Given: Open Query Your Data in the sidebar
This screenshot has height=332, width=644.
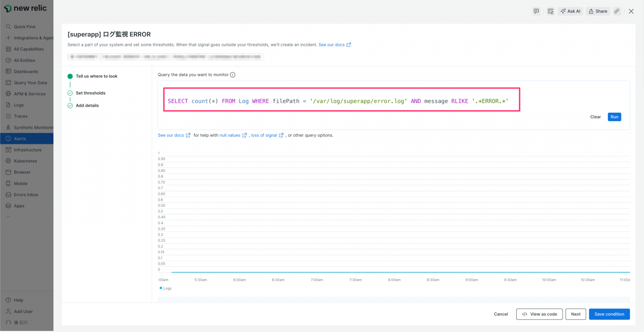Looking at the screenshot, I should [x=27, y=82].
